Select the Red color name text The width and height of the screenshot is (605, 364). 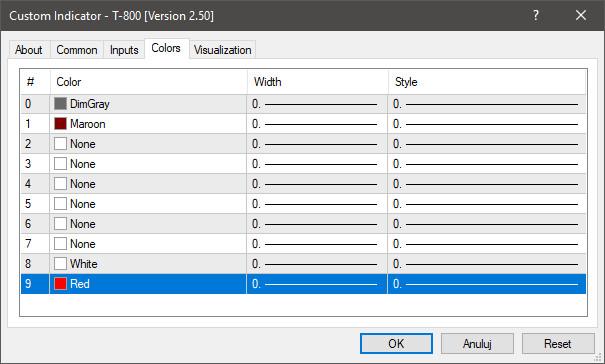click(80, 284)
